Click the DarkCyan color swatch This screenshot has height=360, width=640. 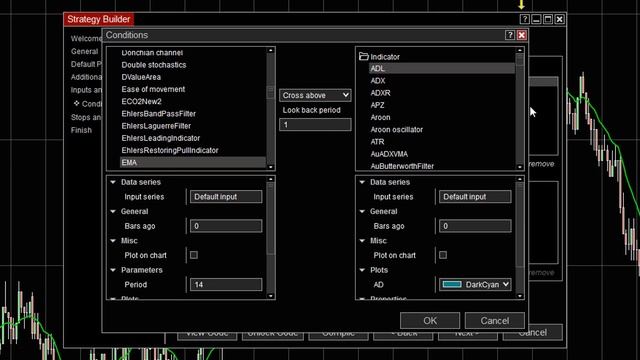point(452,284)
